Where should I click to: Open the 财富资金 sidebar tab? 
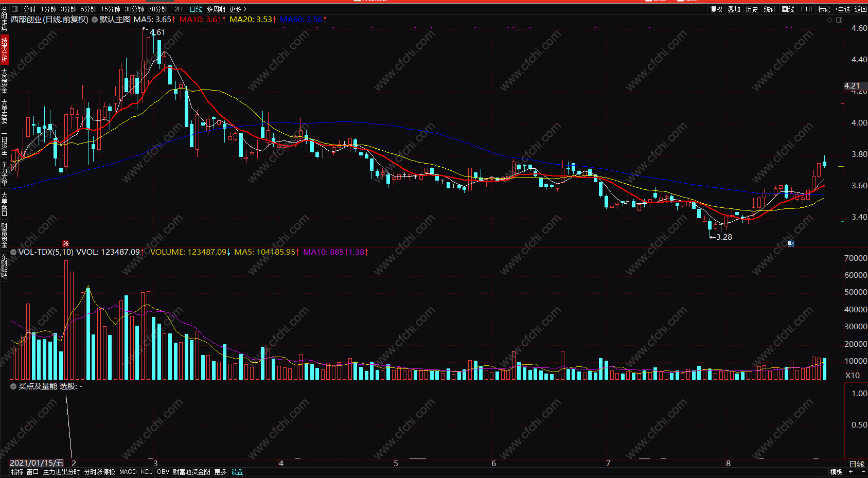[4, 235]
